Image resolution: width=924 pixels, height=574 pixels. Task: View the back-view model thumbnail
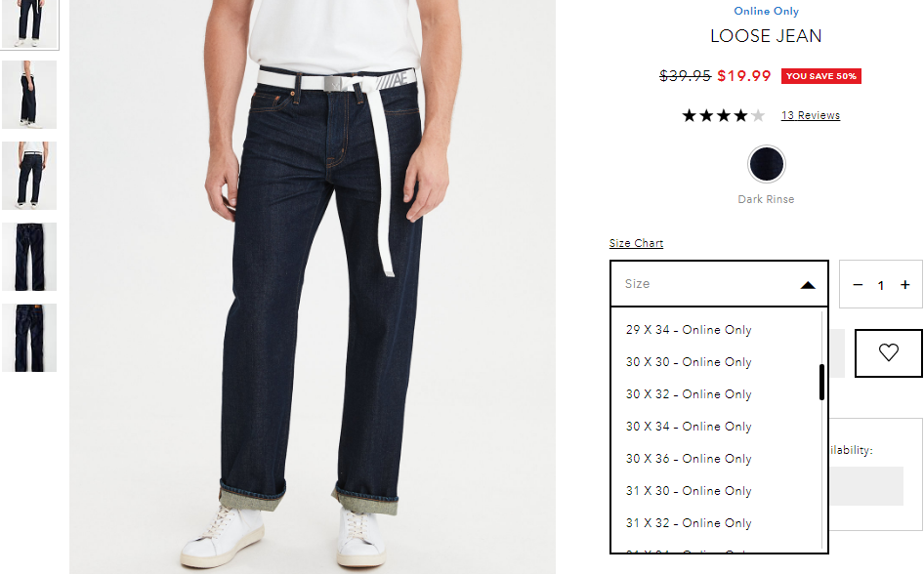click(x=29, y=176)
